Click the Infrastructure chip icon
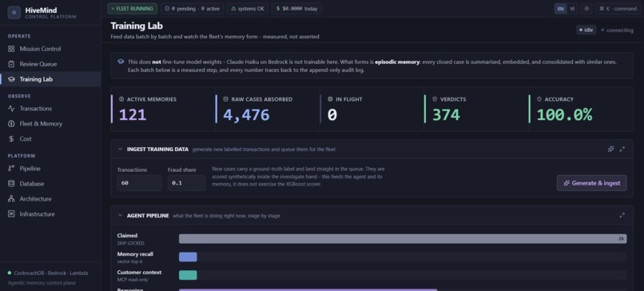Viewport: 644px width, 291px height. [11, 214]
